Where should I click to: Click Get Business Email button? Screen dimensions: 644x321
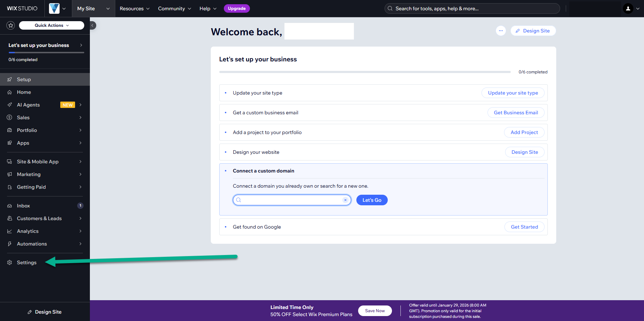pos(516,113)
